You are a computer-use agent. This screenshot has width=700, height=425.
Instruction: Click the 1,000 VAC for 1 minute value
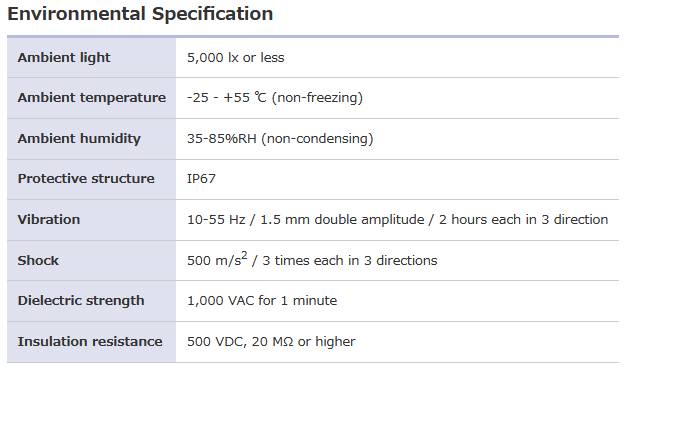click(262, 301)
